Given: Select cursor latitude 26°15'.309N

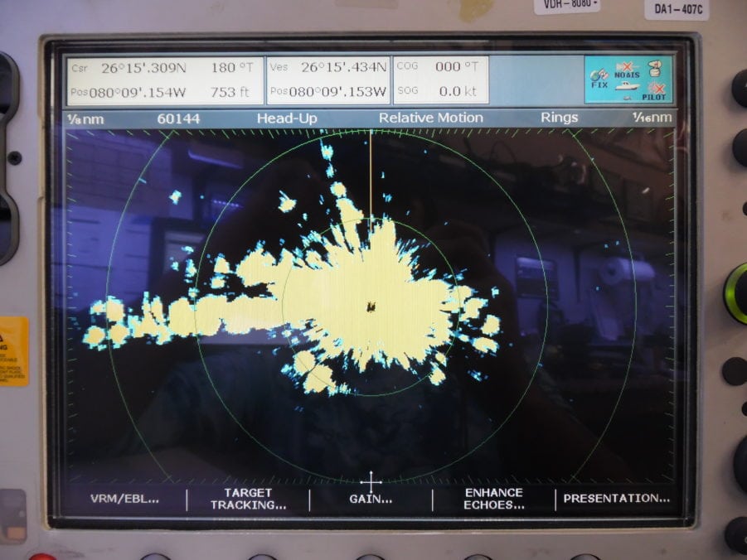Looking at the screenshot, I should pos(143,68).
